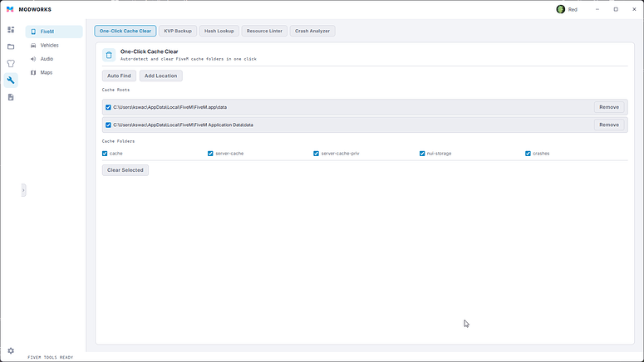Click the Red user avatar
Image resolution: width=644 pixels, height=362 pixels.
point(560,9)
